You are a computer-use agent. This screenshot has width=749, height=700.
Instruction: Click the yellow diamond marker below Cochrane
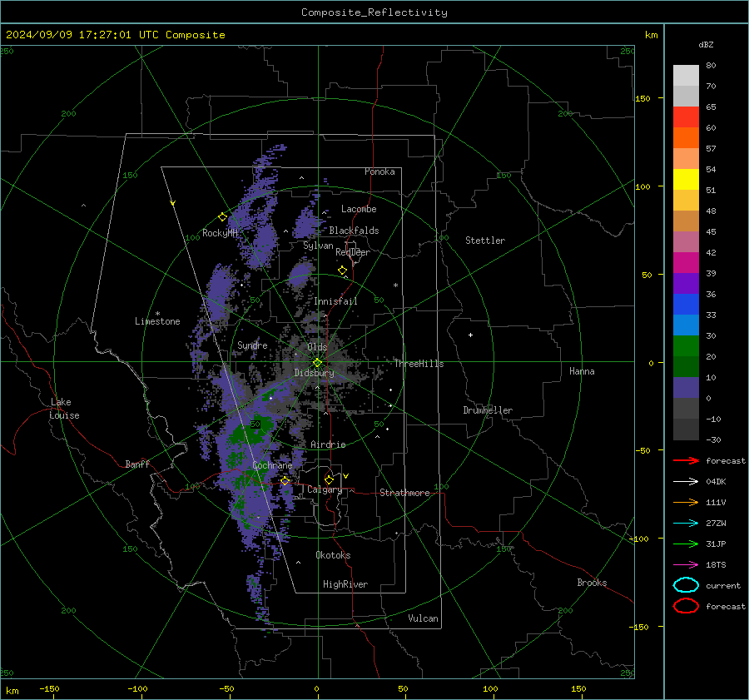(285, 481)
